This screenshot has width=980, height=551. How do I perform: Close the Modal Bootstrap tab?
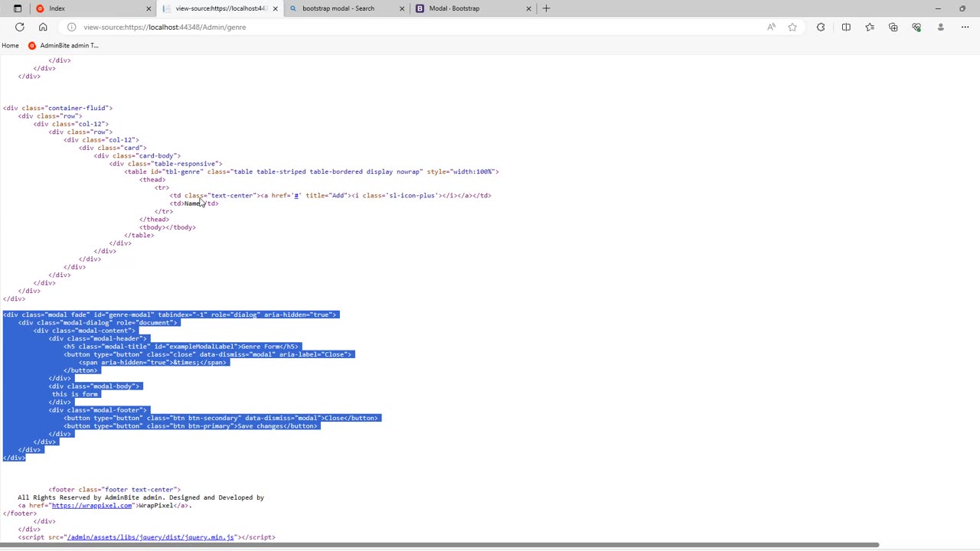tap(528, 8)
